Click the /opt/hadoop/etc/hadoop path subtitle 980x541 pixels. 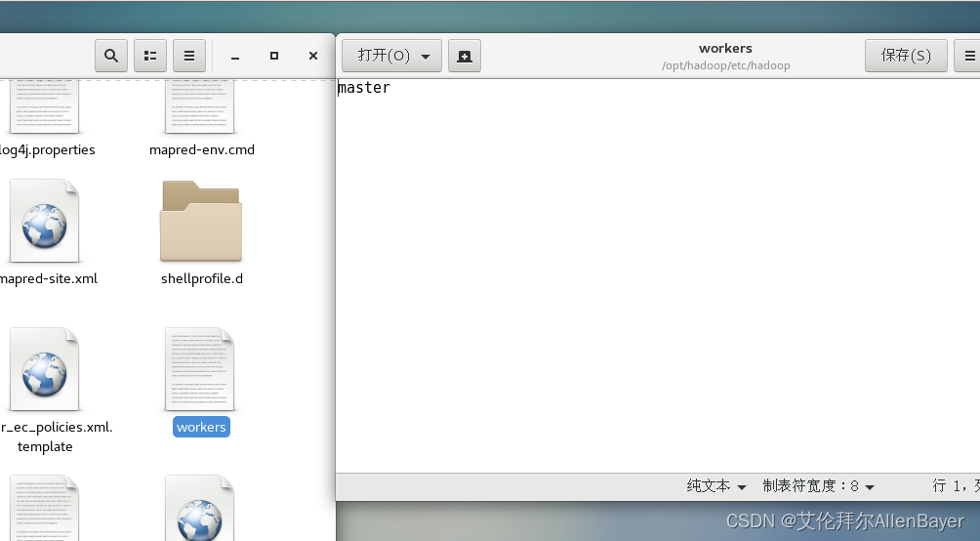coord(725,65)
